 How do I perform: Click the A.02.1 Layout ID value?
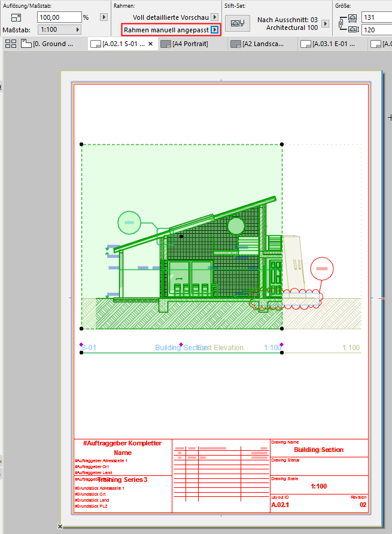point(280,505)
